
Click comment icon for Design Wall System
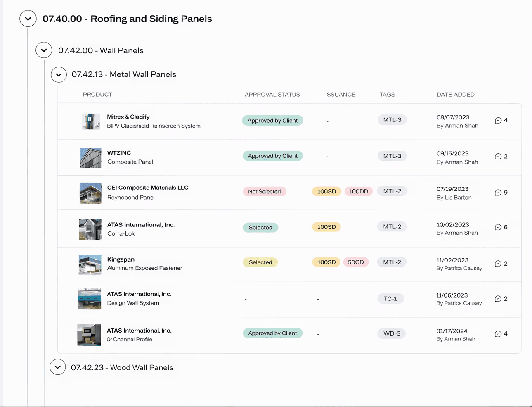[x=498, y=299]
